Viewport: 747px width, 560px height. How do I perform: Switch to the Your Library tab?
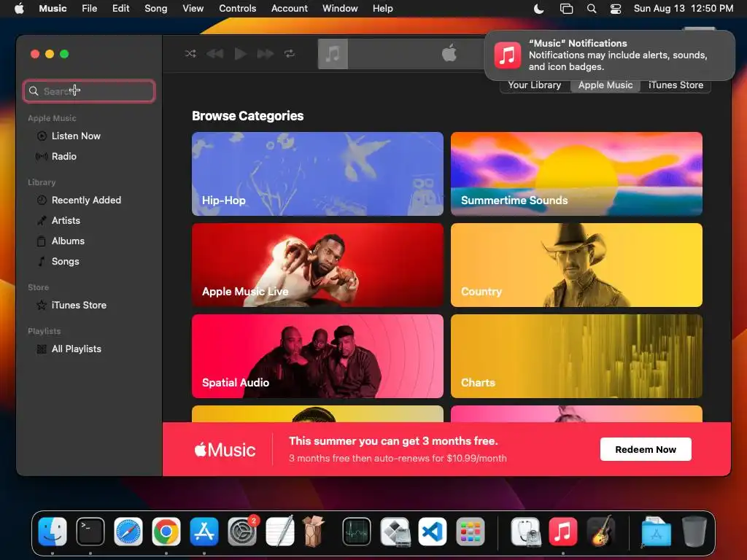click(x=535, y=85)
